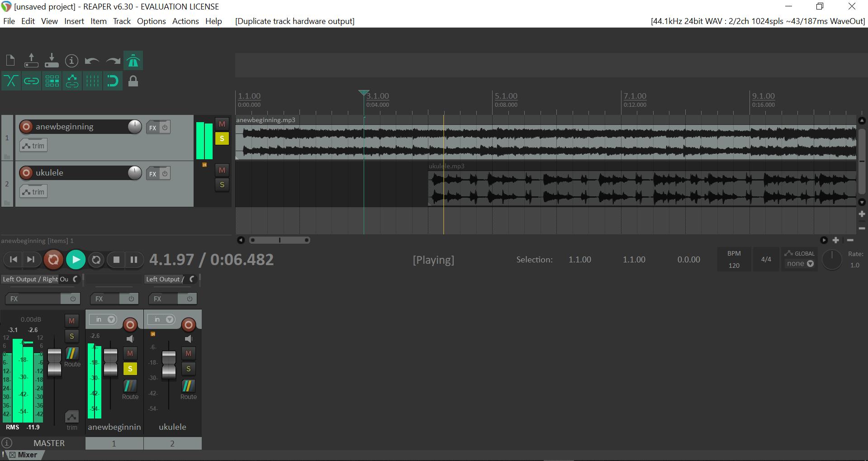Viewport: 868px width, 461px height.
Task: Click the Play button in transport
Action: coord(76,260)
